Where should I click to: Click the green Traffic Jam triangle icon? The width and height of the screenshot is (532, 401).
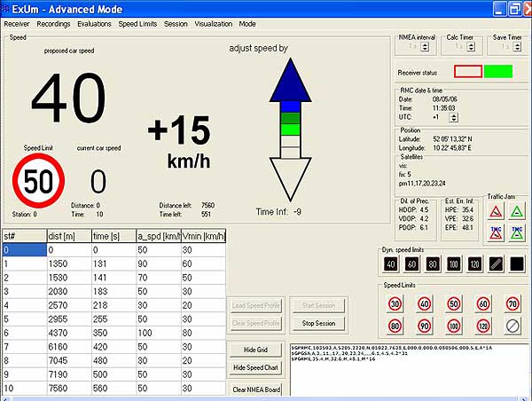click(515, 210)
